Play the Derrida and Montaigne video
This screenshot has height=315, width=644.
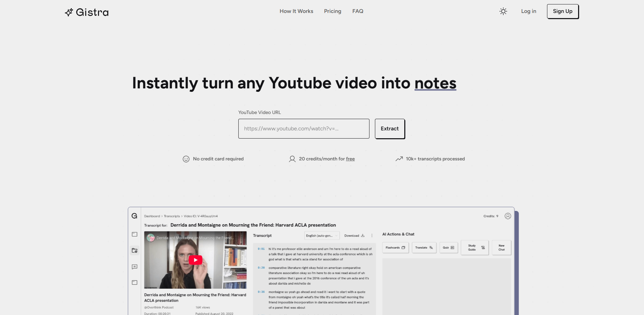(x=195, y=260)
